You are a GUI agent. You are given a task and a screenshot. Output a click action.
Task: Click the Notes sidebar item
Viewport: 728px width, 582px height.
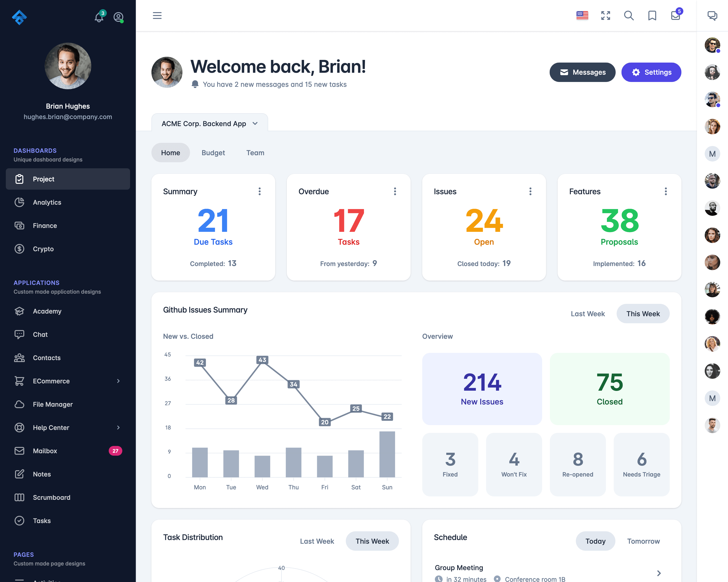[x=41, y=474]
